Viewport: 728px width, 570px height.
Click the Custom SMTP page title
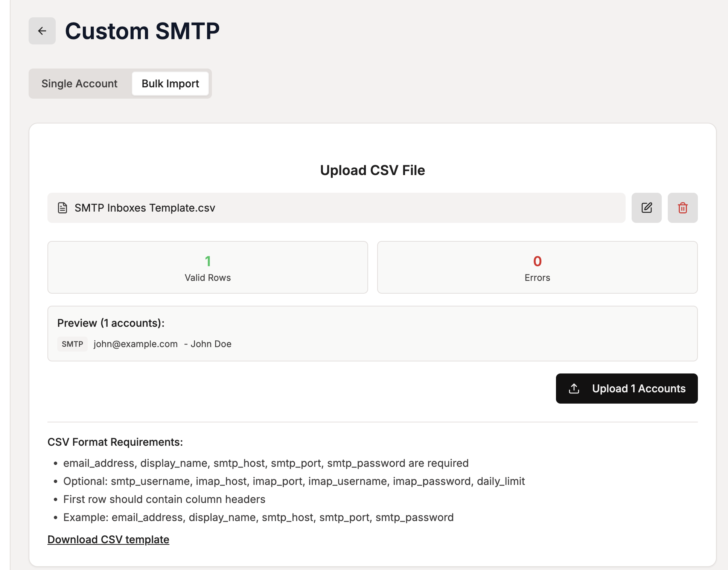click(142, 31)
